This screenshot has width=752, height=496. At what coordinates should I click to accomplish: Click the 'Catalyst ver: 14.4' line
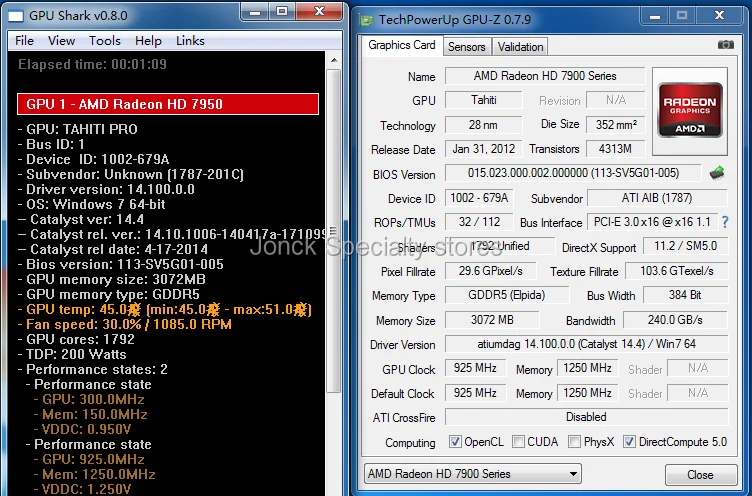pyautogui.click(x=81, y=220)
